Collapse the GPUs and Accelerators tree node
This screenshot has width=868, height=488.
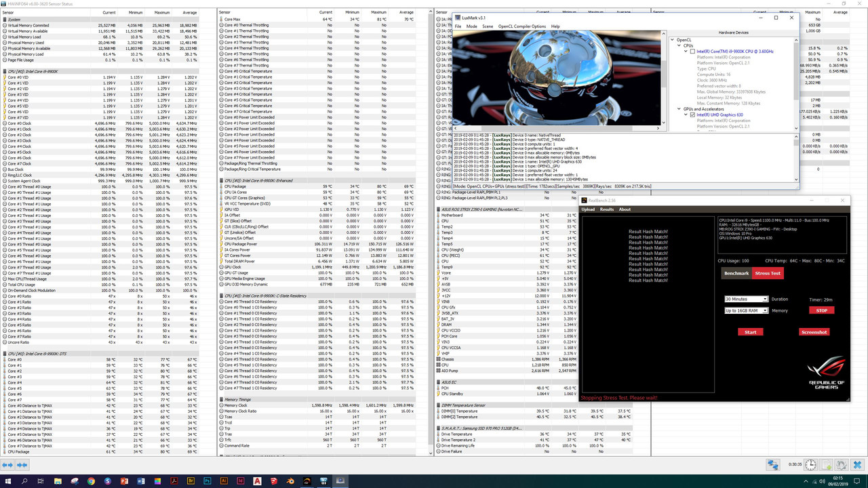pyautogui.click(x=678, y=109)
